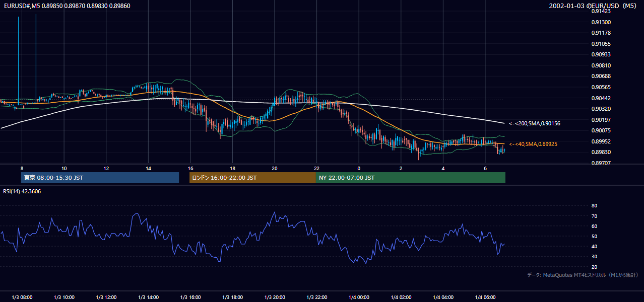Click the MetaQuotes MT4 data source note

click(x=583, y=275)
